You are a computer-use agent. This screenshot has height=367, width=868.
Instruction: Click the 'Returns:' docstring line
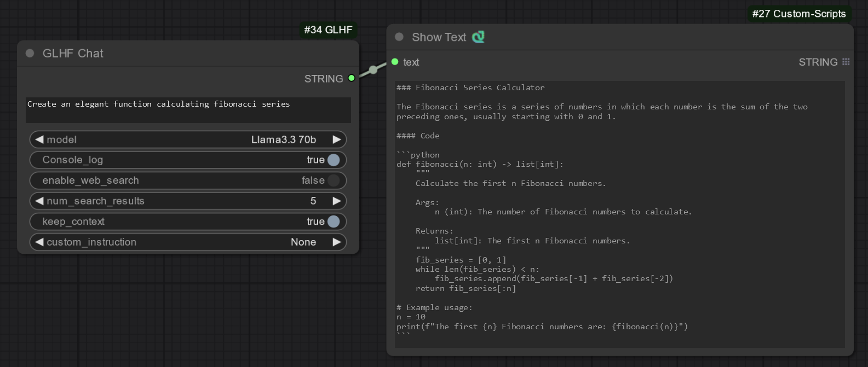tap(434, 231)
